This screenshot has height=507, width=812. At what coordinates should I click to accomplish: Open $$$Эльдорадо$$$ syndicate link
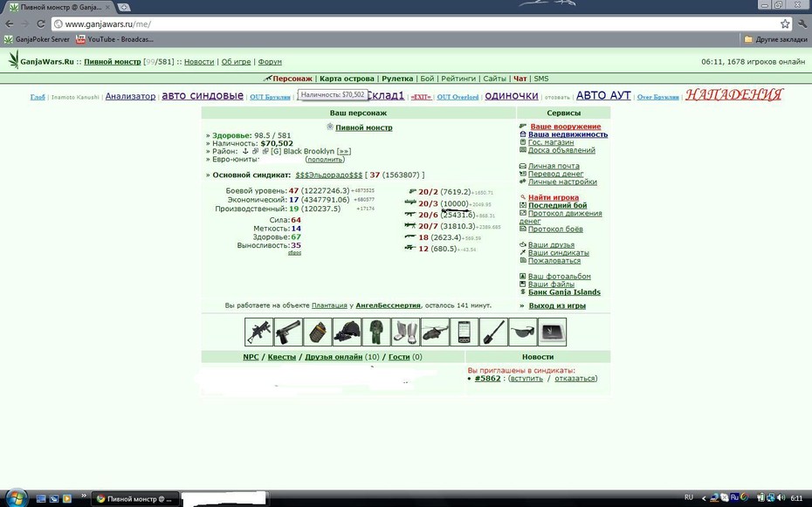pos(329,175)
